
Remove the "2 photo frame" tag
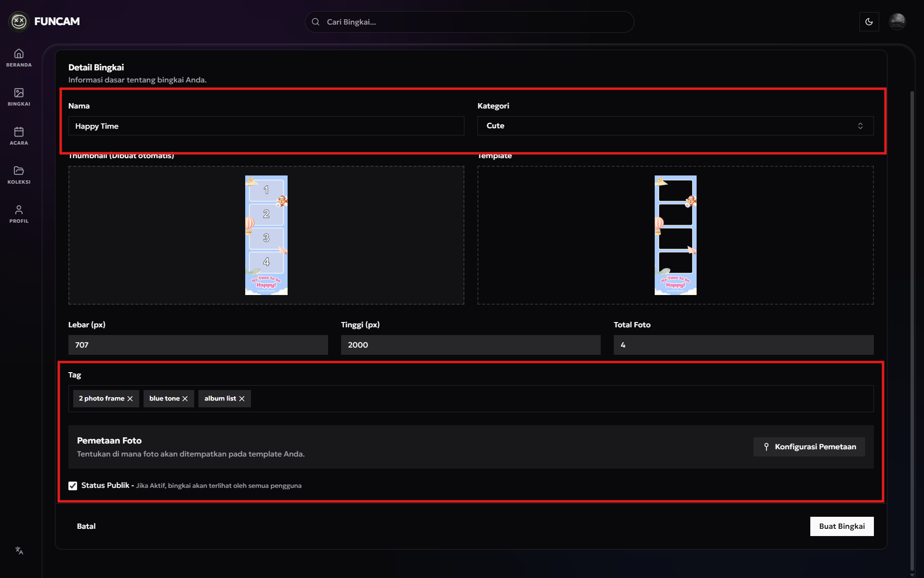(x=130, y=399)
